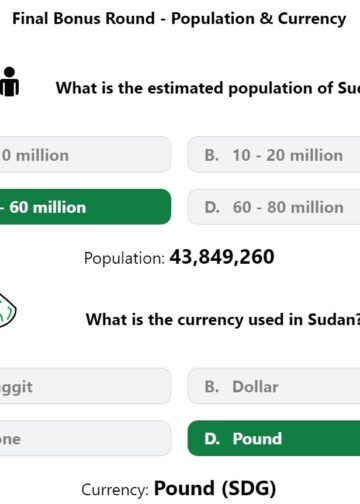Click the Final Bonus Round heading

pyautogui.click(x=179, y=19)
